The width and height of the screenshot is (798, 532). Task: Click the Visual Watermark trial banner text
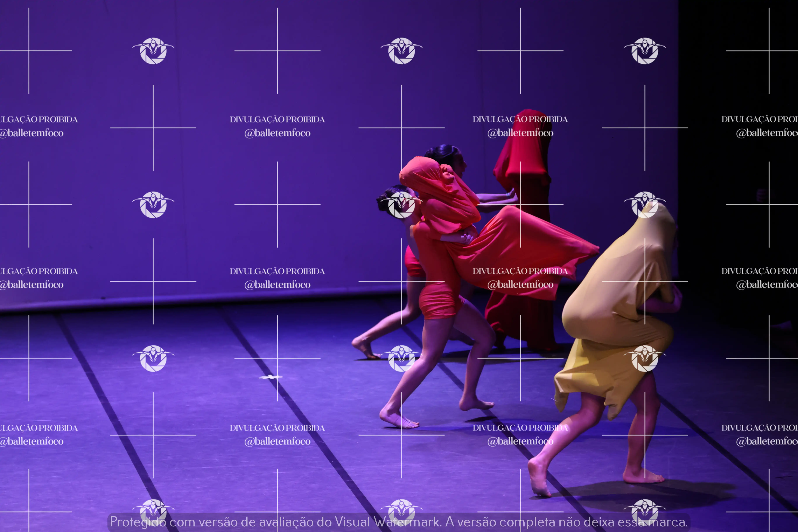point(399,522)
